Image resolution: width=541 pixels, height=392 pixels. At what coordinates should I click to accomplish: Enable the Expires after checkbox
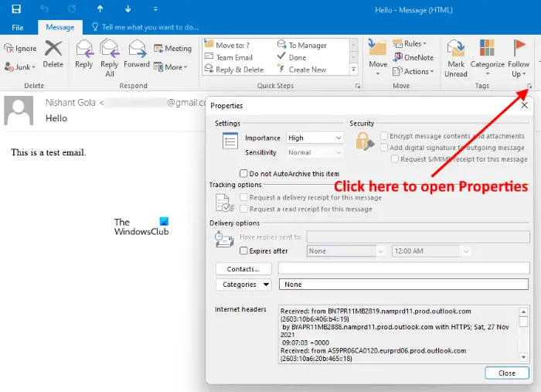243,251
